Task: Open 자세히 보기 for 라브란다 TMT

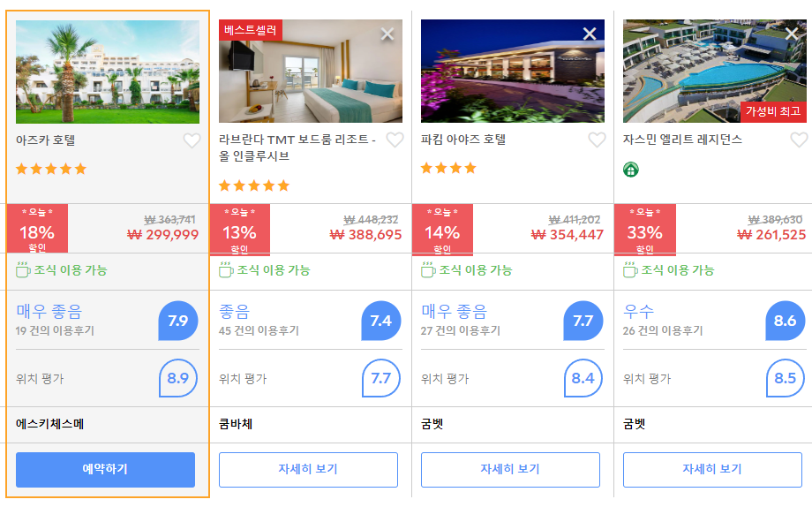Action: tap(308, 470)
